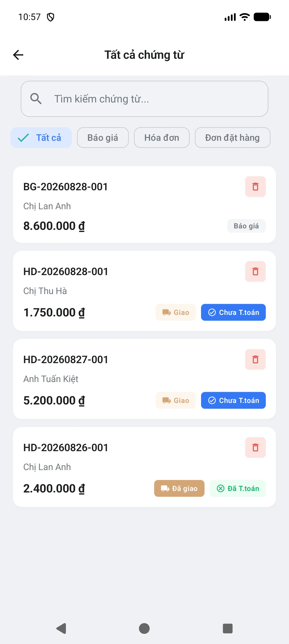The image size is (289, 644).
Task: Switch to Hóa đơn filter
Action: pos(162,138)
